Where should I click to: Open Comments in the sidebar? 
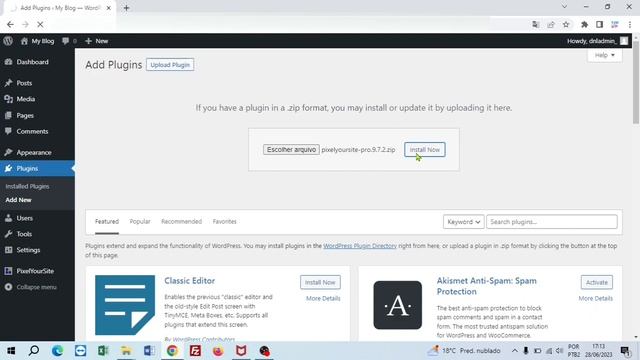pos(32,131)
